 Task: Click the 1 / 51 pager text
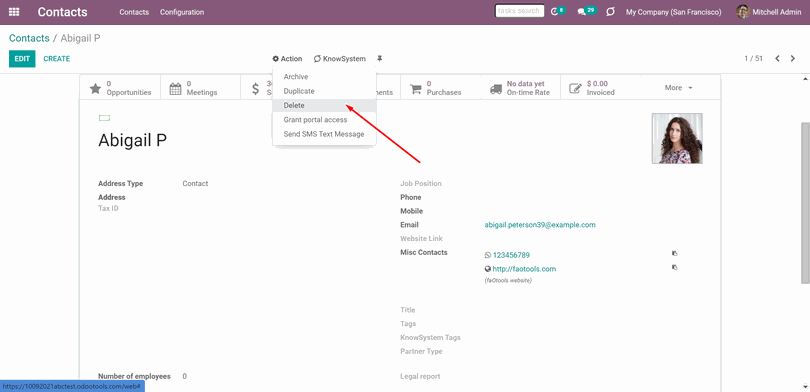pyautogui.click(x=753, y=58)
